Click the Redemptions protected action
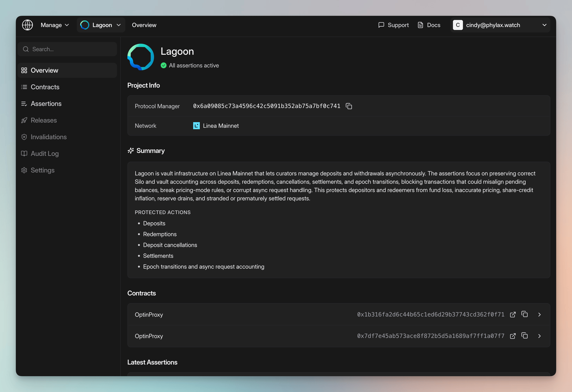Viewport: 572px width, 392px height. 160,234
